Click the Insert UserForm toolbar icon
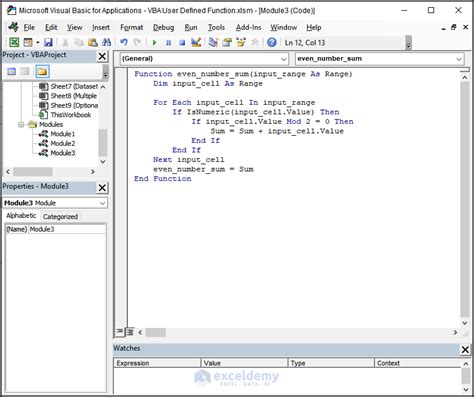 [x=28, y=42]
